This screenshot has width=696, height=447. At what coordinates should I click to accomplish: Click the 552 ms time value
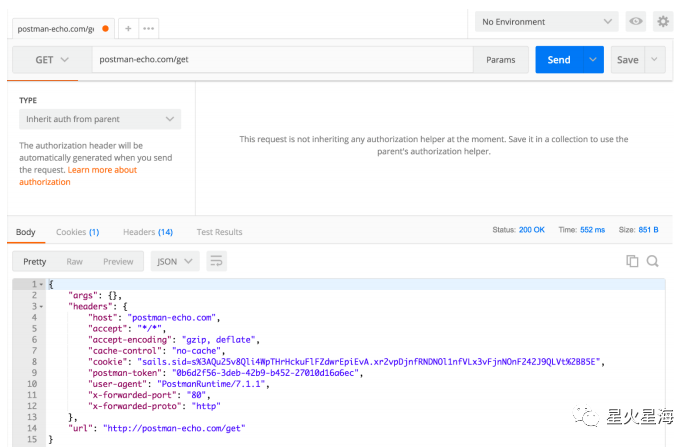[x=593, y=229]
